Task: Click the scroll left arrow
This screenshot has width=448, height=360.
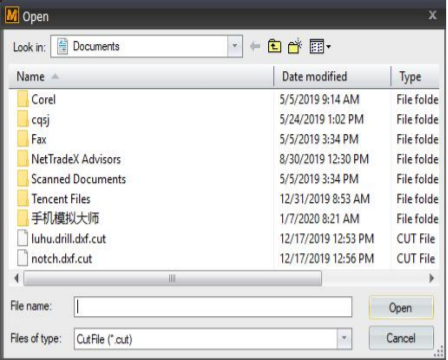Action: pyautogui.click(x=16, y=278)
